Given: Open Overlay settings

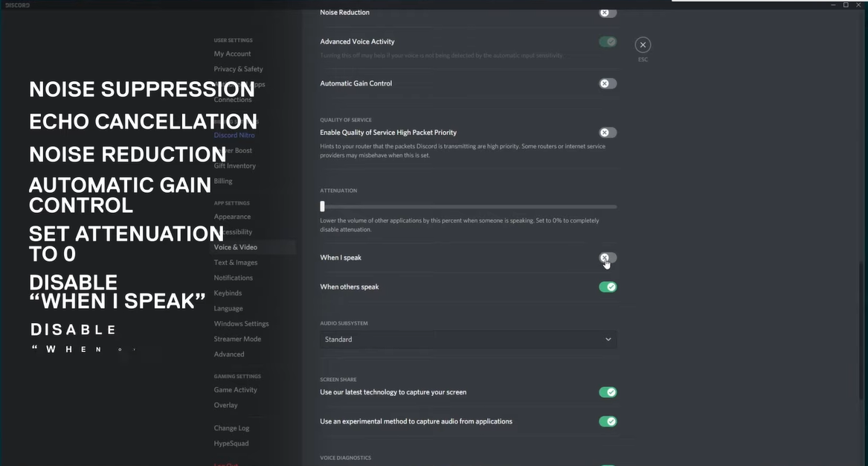Looking at the screenshot, I should pos(226,406).
